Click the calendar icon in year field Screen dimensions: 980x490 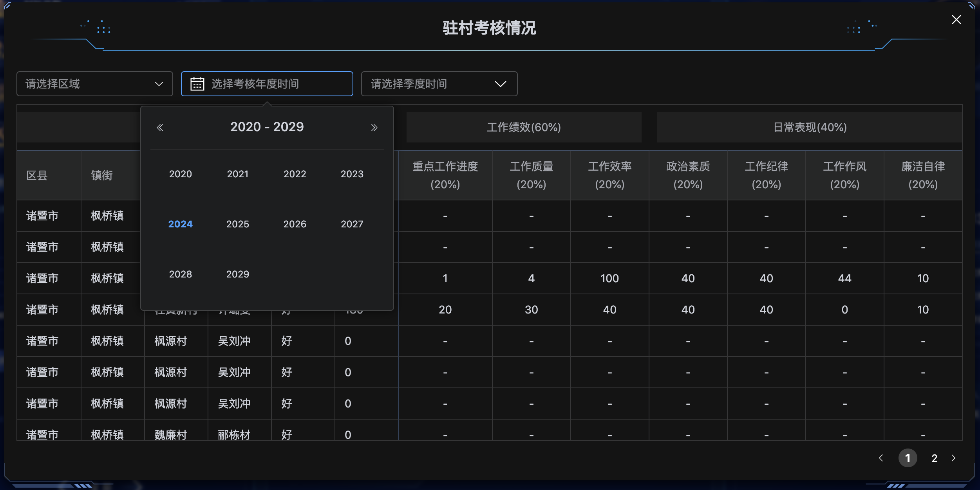click(197, 84)
